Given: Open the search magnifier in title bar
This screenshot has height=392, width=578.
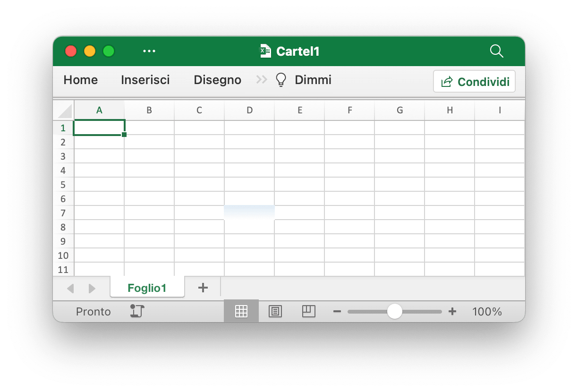Looking at the screenshot, I should [x=496, y=51].
